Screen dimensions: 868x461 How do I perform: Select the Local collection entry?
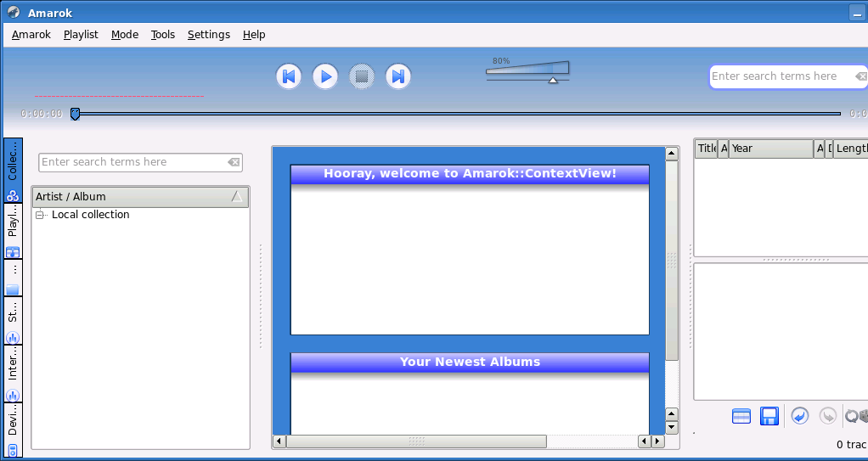click(90, 215)
